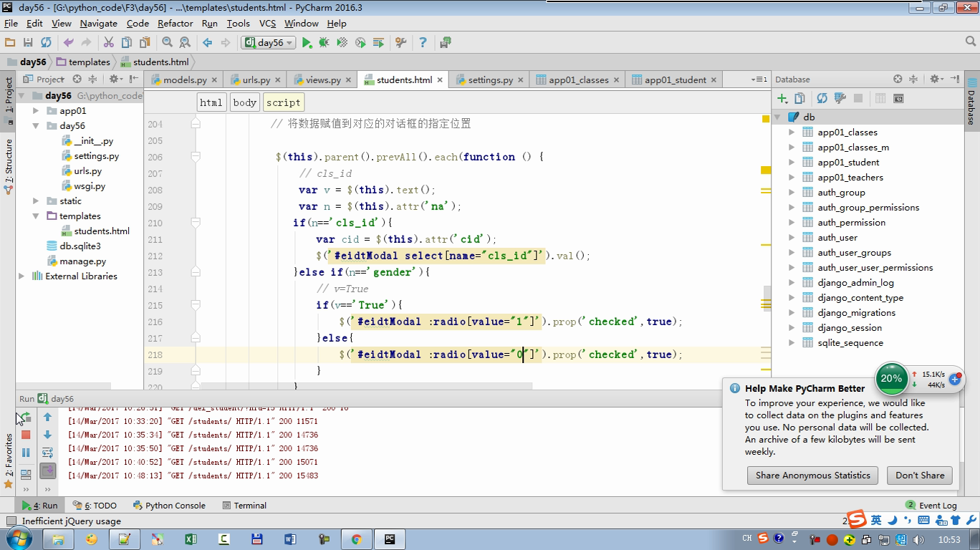980x550 pixels.
Task: Open Project panel gear settings dropdown
Action: click(115, 79)
